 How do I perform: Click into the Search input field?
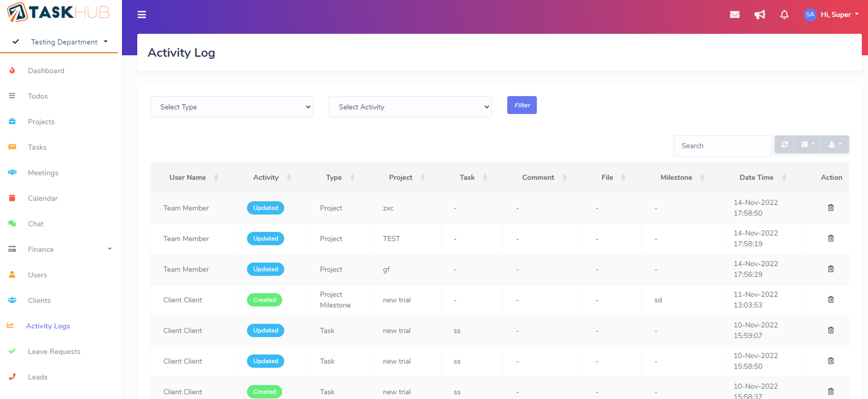coord(722,146)
